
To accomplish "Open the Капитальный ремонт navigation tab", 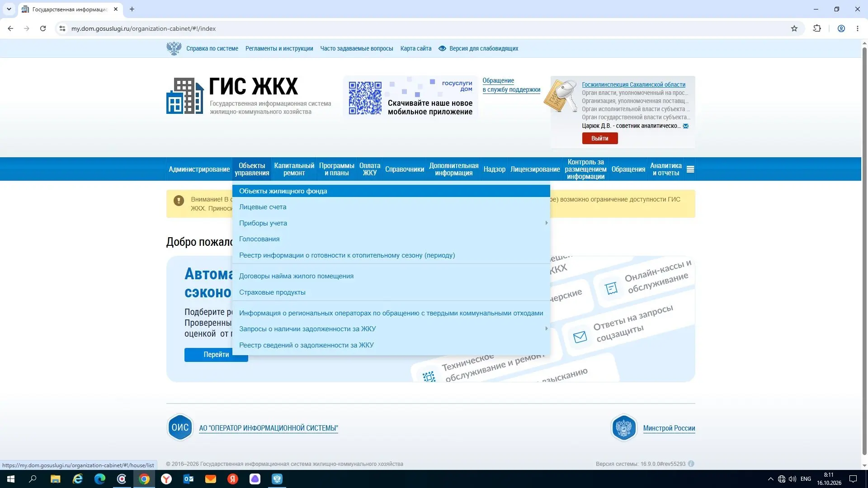I will coord(294,169).
